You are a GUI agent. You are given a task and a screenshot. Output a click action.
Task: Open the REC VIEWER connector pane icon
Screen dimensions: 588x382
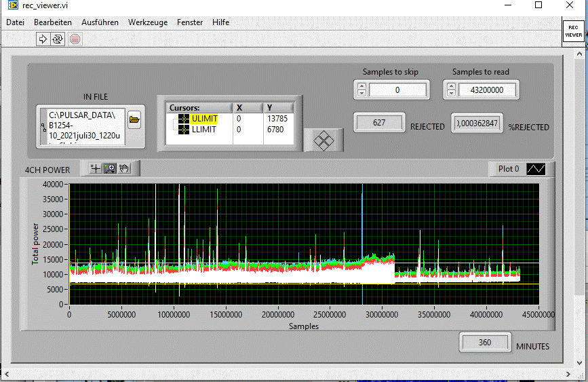coord(573,31)
